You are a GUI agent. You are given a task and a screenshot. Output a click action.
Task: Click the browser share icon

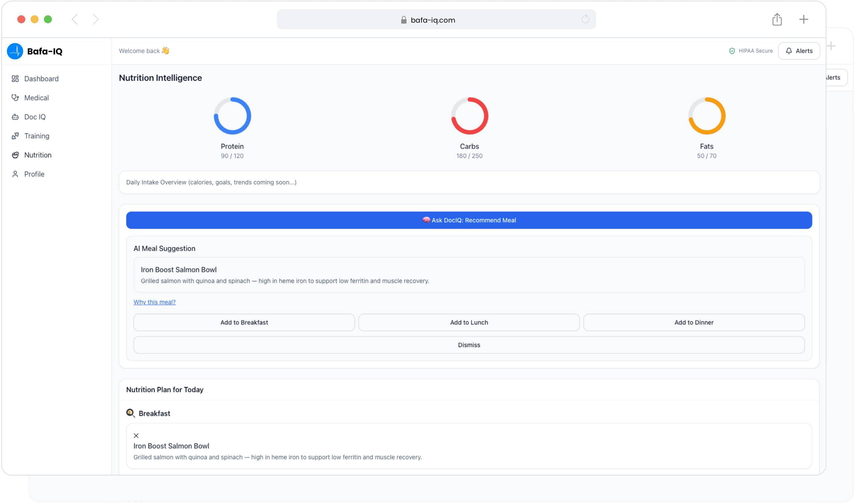pos(777,19)
